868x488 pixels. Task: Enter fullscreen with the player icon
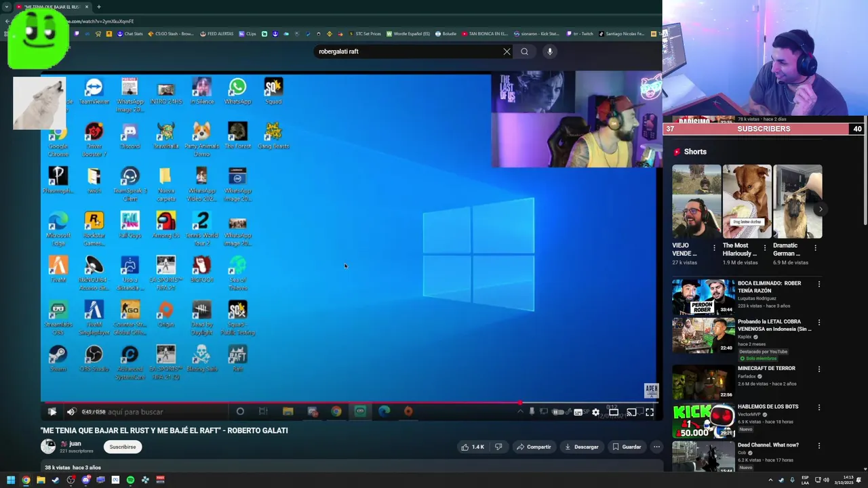tap(650, 412)
